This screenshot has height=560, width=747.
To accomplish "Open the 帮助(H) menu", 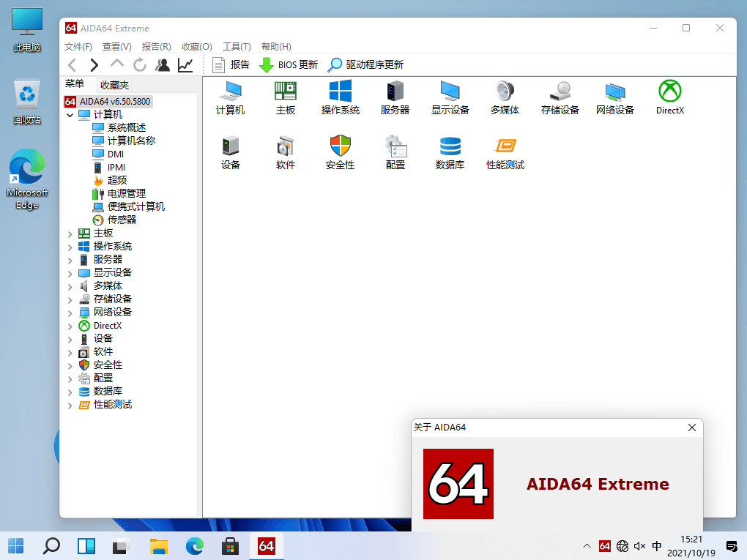I will pos(276,47).
